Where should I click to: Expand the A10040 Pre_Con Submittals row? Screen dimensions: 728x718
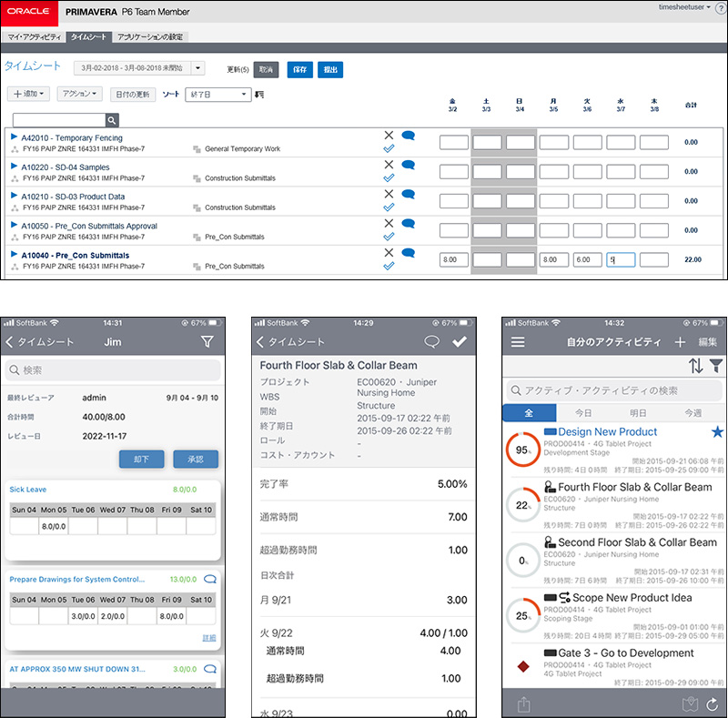coord(14,254)
